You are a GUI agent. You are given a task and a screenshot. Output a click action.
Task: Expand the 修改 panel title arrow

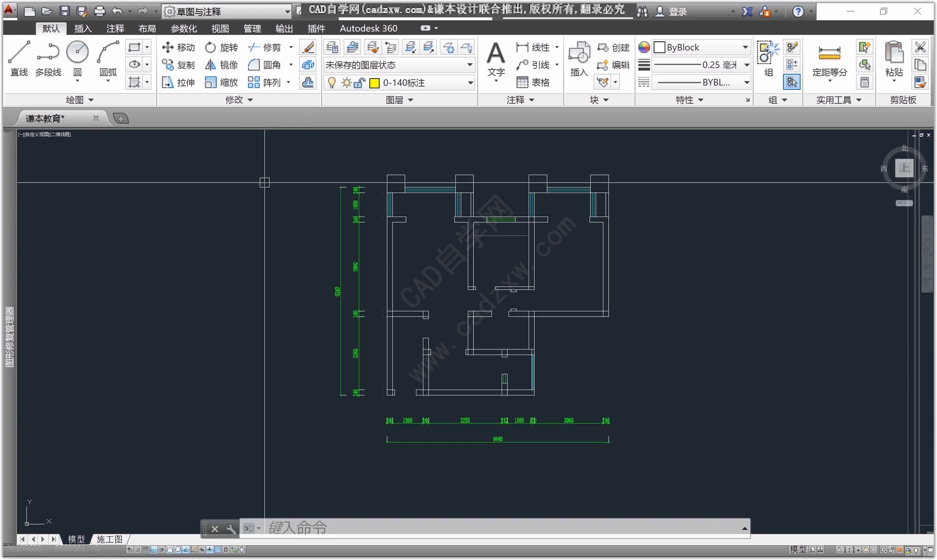click(250, 100)
